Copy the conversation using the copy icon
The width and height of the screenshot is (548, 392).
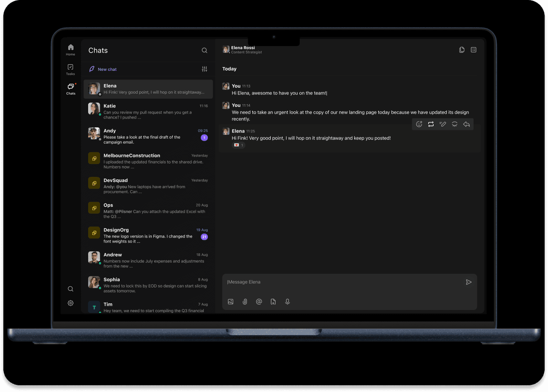461,49
